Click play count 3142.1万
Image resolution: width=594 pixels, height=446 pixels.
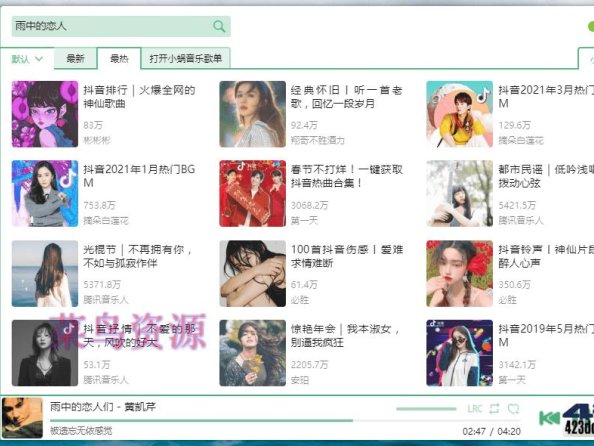[517, 365]
